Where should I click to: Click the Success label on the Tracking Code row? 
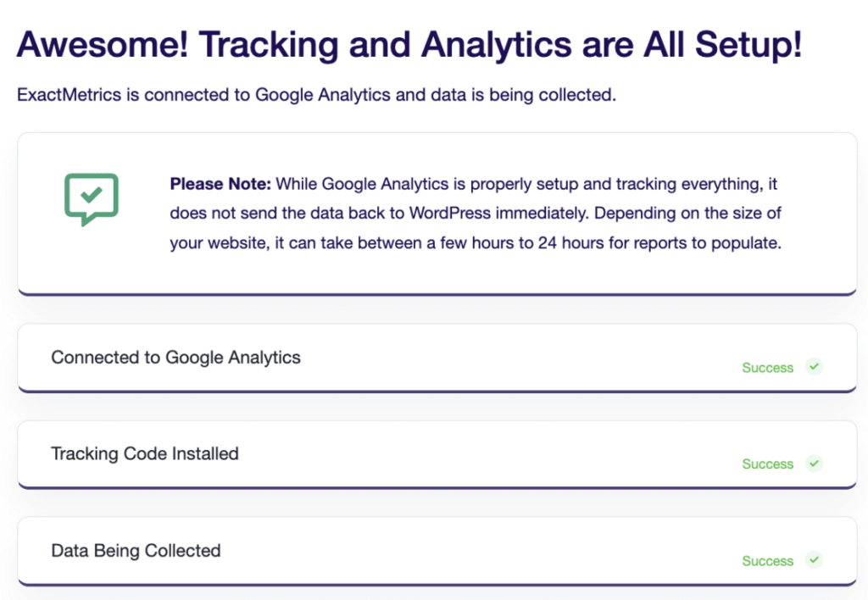(x=767, y=464)
